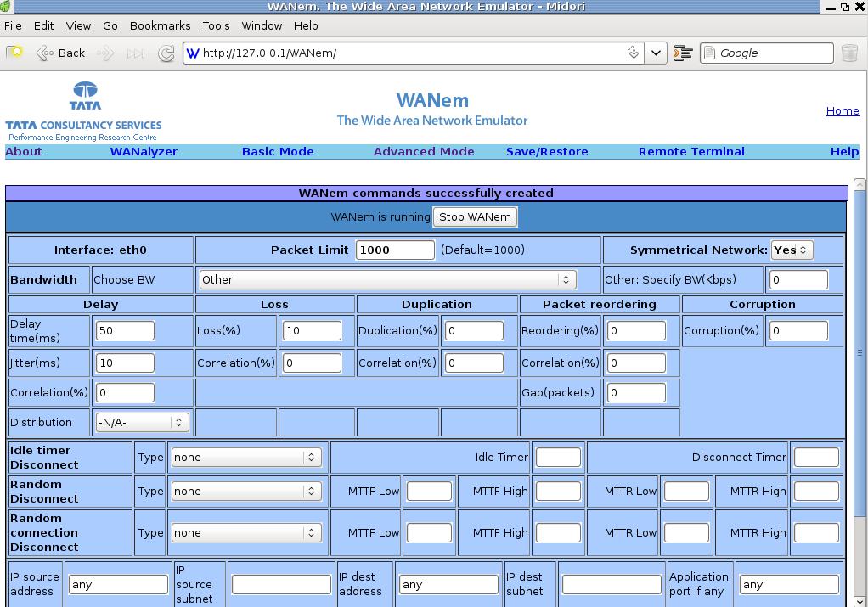Click the search engine page icon
The height and width of the screenshot is (607, 868).
tap(709, 53)
